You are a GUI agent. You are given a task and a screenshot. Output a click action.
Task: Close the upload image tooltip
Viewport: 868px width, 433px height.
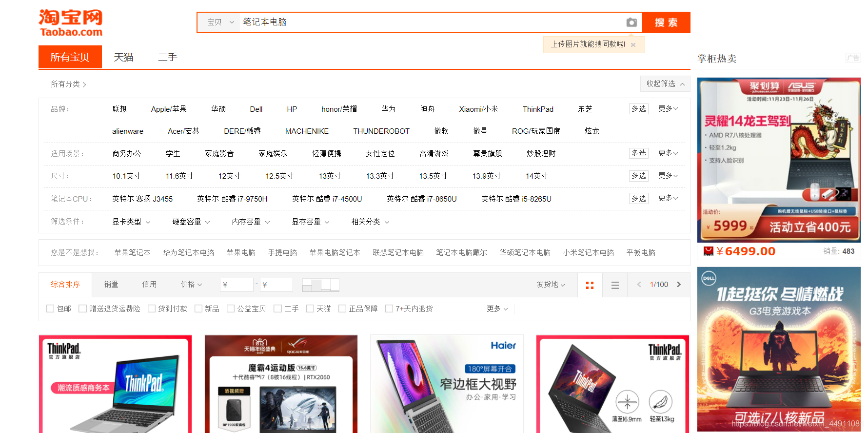coord(633,45)
